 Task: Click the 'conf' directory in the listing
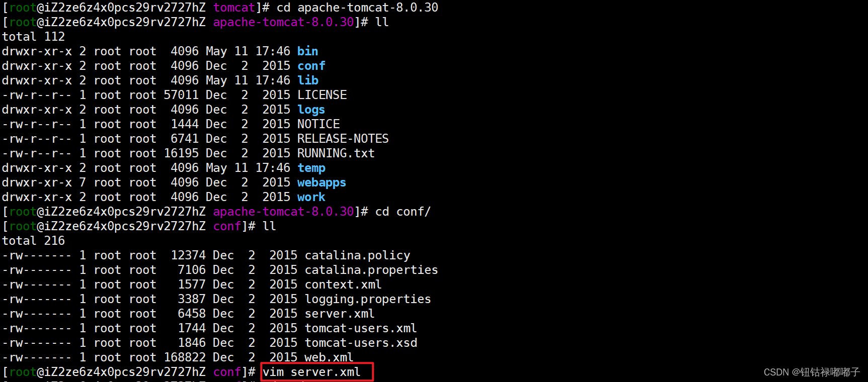(311, 66)
